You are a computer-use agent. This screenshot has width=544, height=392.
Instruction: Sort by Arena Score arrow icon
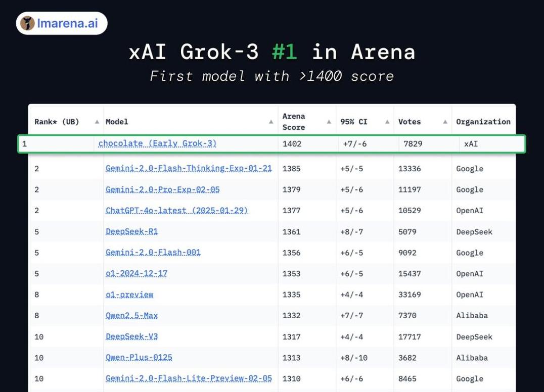click(x=329, y=122)
